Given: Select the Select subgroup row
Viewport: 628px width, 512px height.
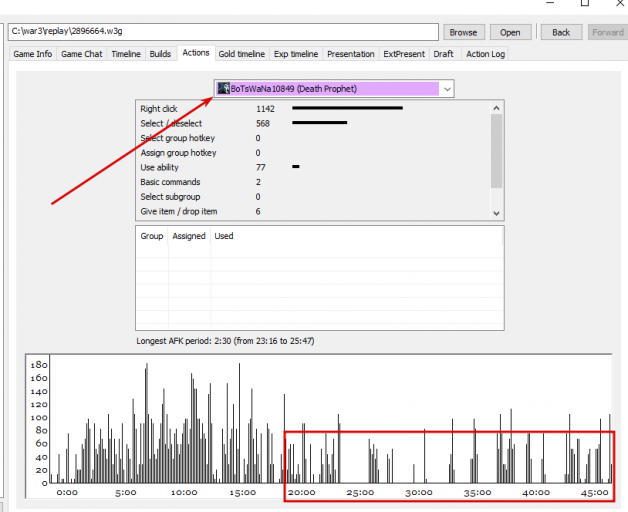Looking at the screenshot, I should click(x=313, y=197).
